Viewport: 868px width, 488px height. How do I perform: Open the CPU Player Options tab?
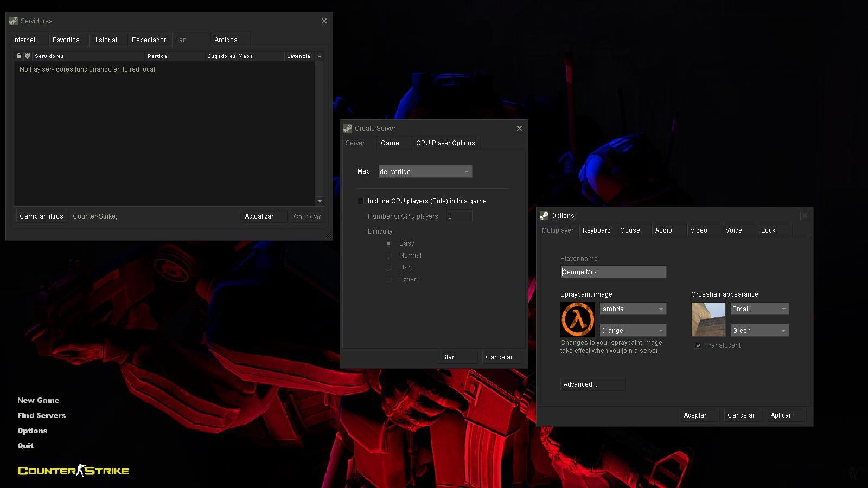tap(446, 143)
